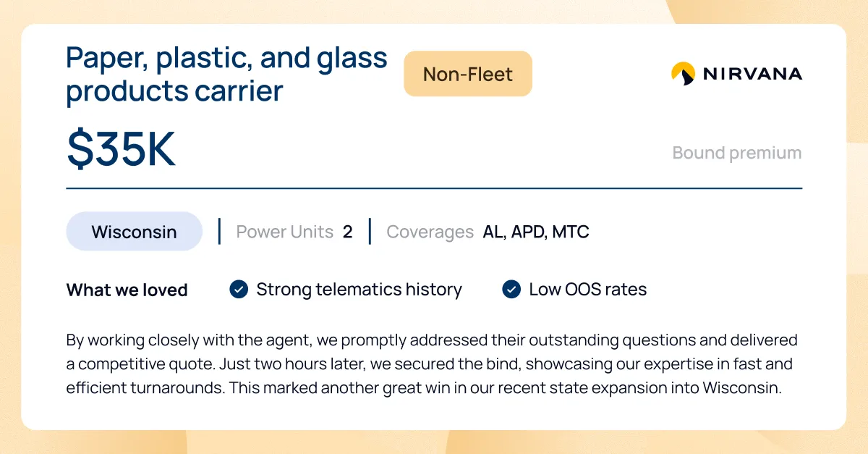Click the What we loved heading
The height and width of the screenshot is (454, 868).
click(x=127, y=290)
